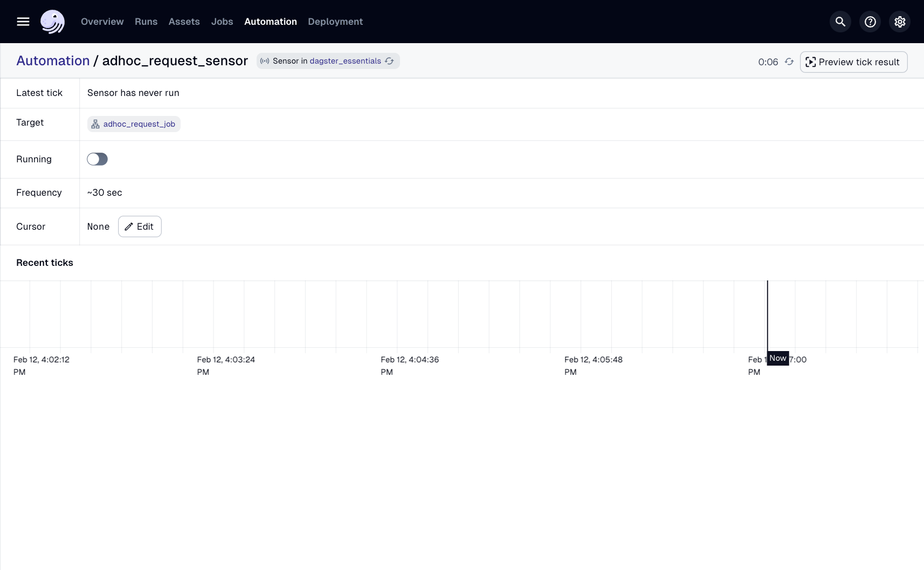Click the Dagster logo
924x570 pixels.
(52, 22)
